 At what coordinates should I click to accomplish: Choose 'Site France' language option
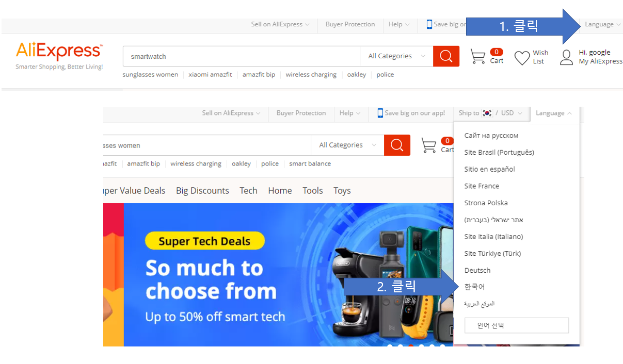tap(482, 186)
